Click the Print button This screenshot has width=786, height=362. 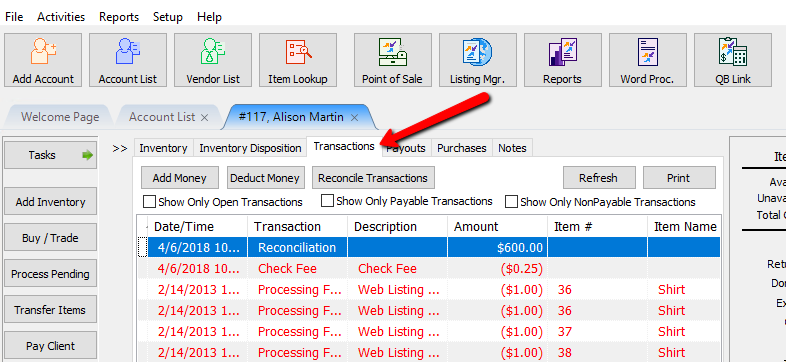pyautogui.click(x=679, y=178)
